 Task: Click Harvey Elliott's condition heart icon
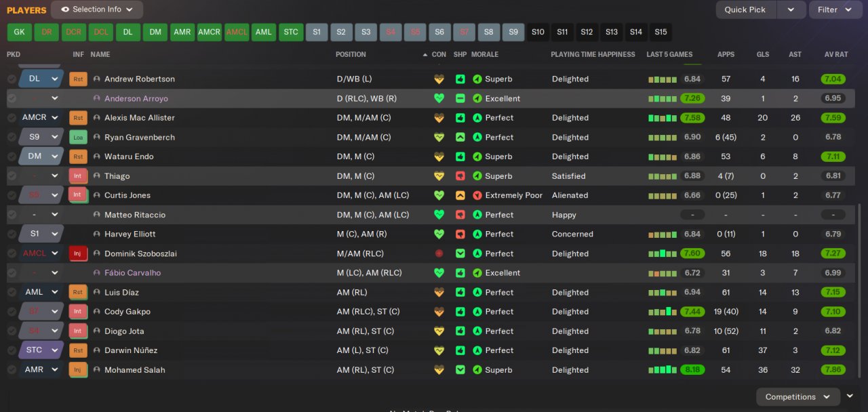pyautogui.click(x=439, y=234)
